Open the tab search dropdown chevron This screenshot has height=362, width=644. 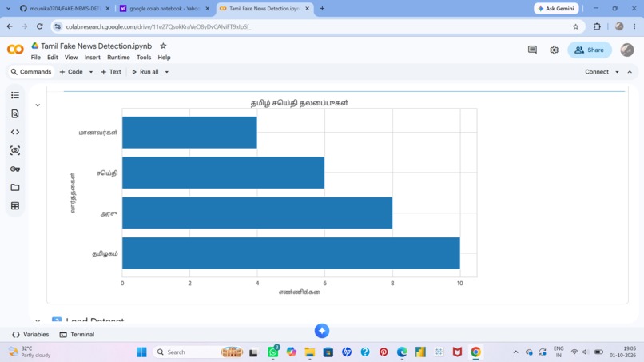point(8,8)
